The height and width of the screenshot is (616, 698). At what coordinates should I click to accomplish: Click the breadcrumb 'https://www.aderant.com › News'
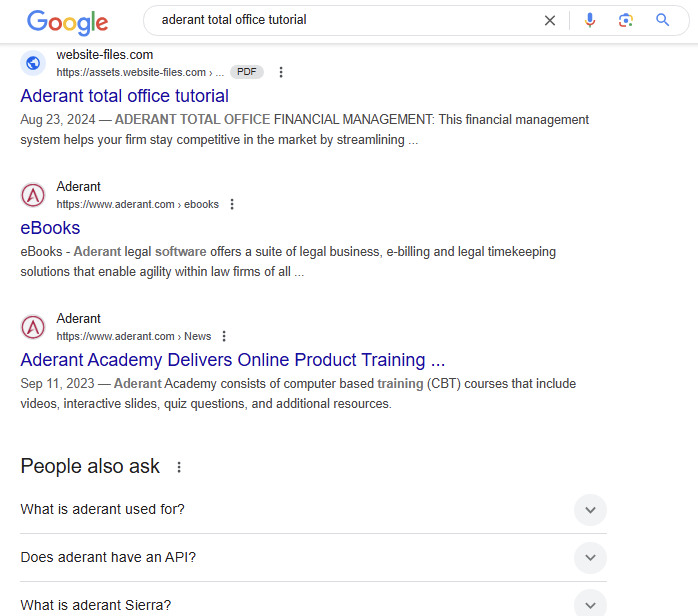pyautogui.click(x=133, y=336)
